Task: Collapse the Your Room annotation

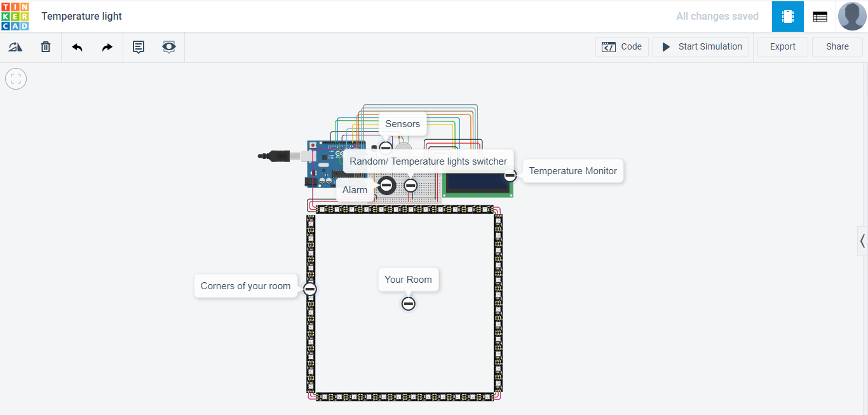Action: pos(408,303)
